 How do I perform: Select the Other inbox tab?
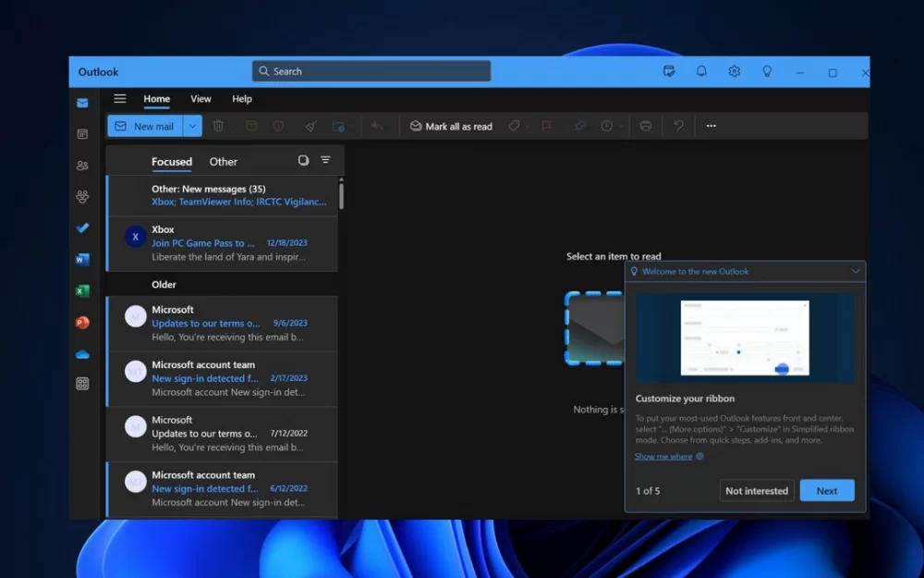pos(224,161)
